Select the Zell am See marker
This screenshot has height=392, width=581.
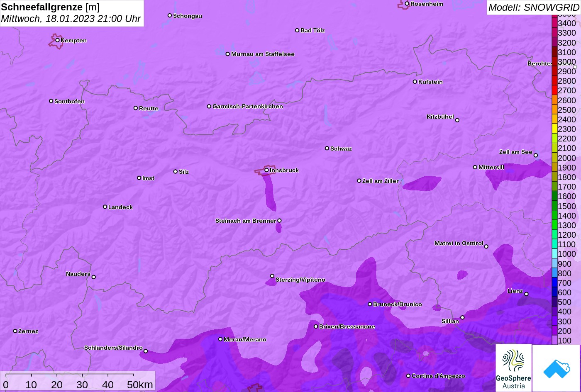pos(536,156)
